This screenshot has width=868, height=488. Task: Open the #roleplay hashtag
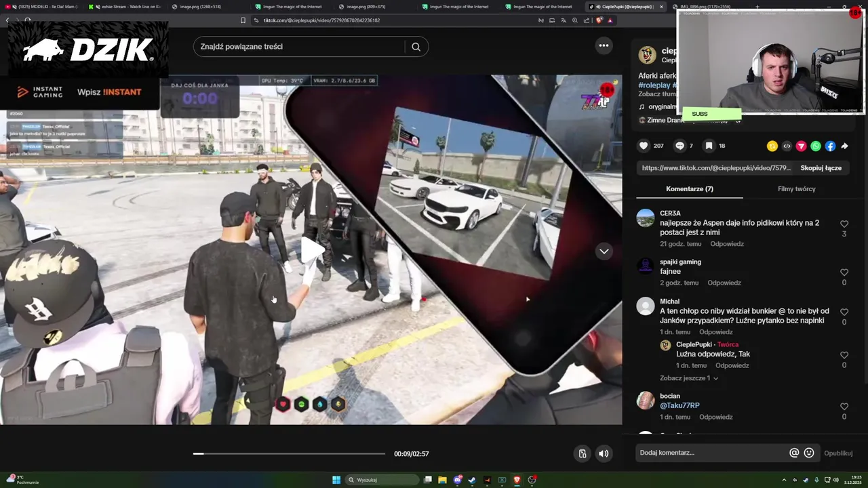[x=654, y=85]
